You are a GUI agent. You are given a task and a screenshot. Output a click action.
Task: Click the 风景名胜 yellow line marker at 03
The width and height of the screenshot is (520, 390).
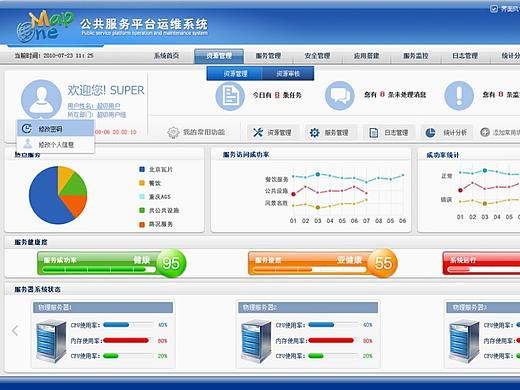pos(318,207)
